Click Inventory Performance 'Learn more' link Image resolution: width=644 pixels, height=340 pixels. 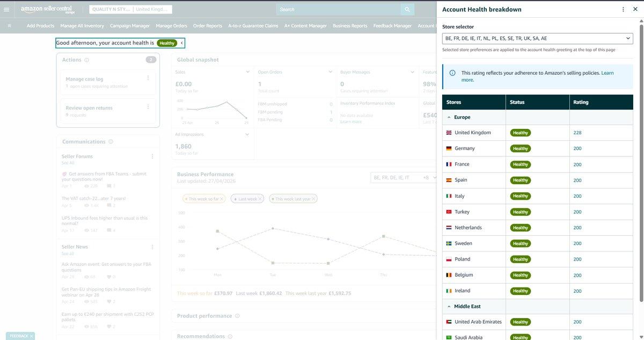coord(351,122)
